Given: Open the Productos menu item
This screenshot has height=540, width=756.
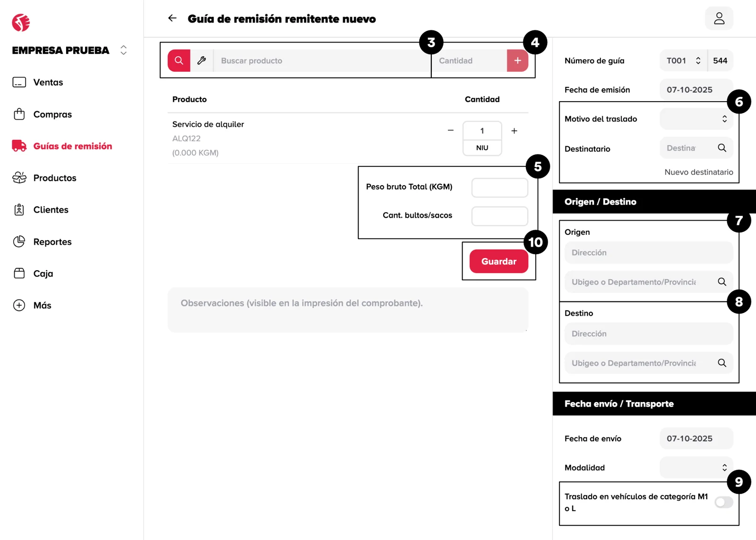Looking at the screenshot, I should point(54,178).
